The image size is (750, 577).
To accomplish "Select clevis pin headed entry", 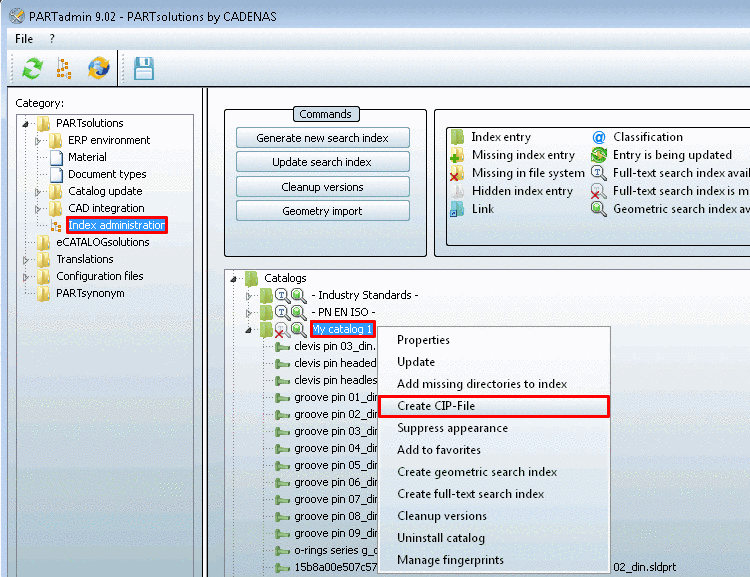I will coord(335,364).
